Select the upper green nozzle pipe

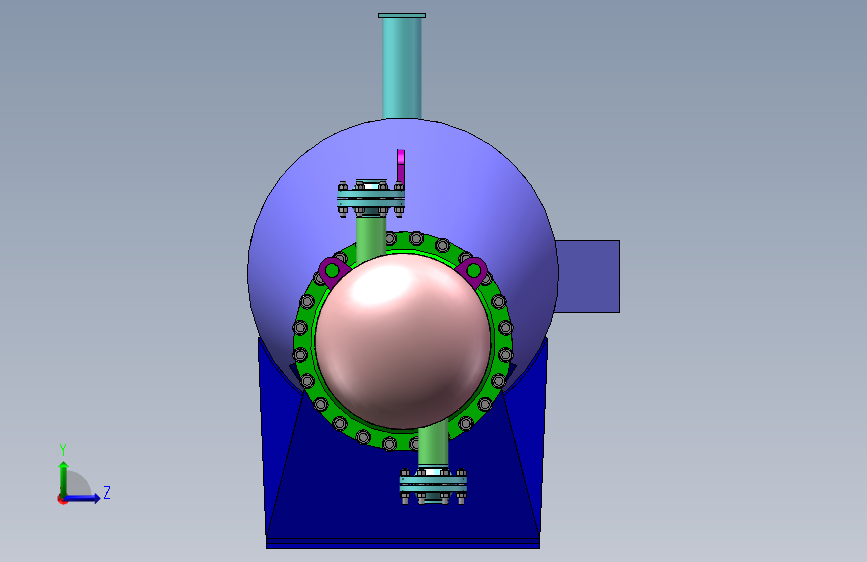[x=370, y=239]
